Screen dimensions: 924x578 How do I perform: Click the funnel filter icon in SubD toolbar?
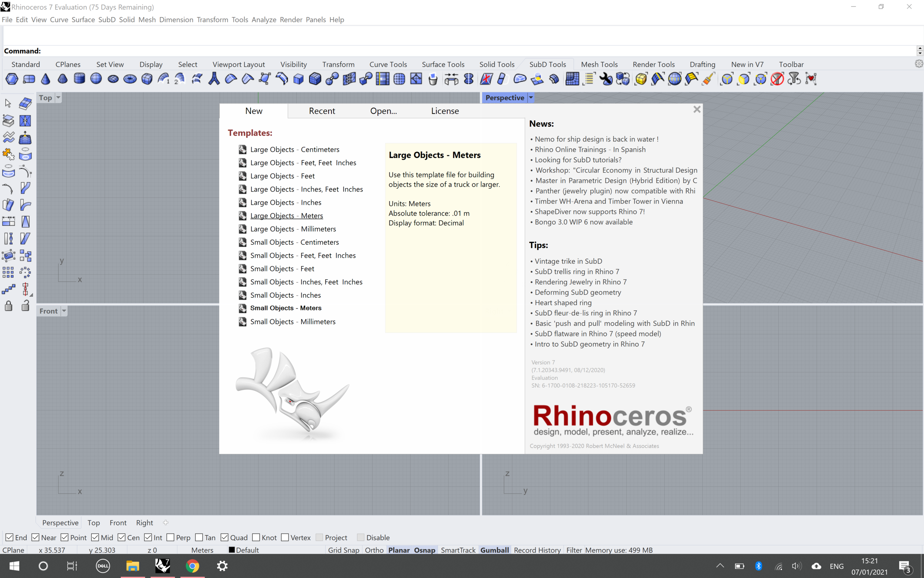794,79
